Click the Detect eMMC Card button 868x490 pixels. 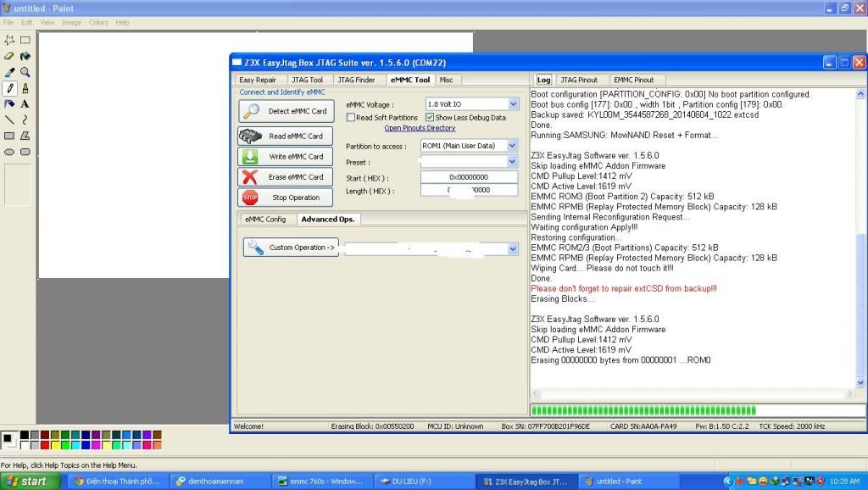[287, 111]
